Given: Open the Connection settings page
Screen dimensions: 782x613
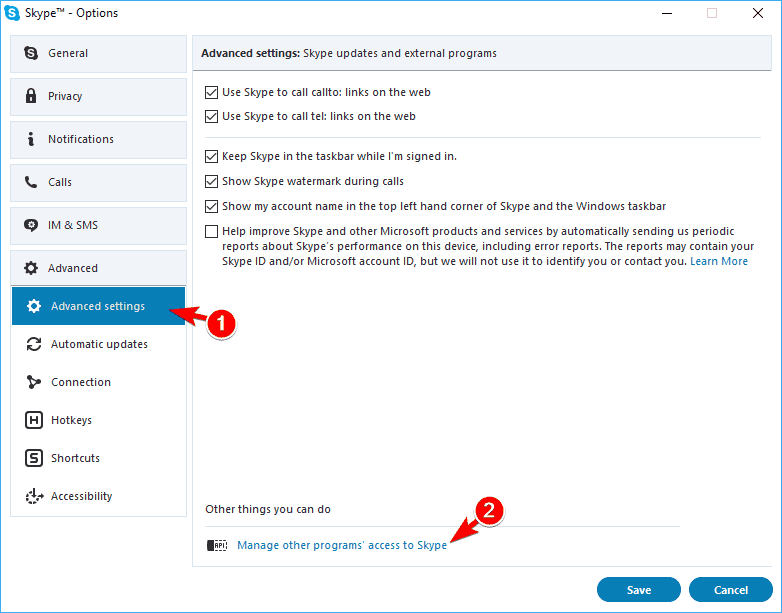Looking at the screenshot, I should [x=98, y=382].
